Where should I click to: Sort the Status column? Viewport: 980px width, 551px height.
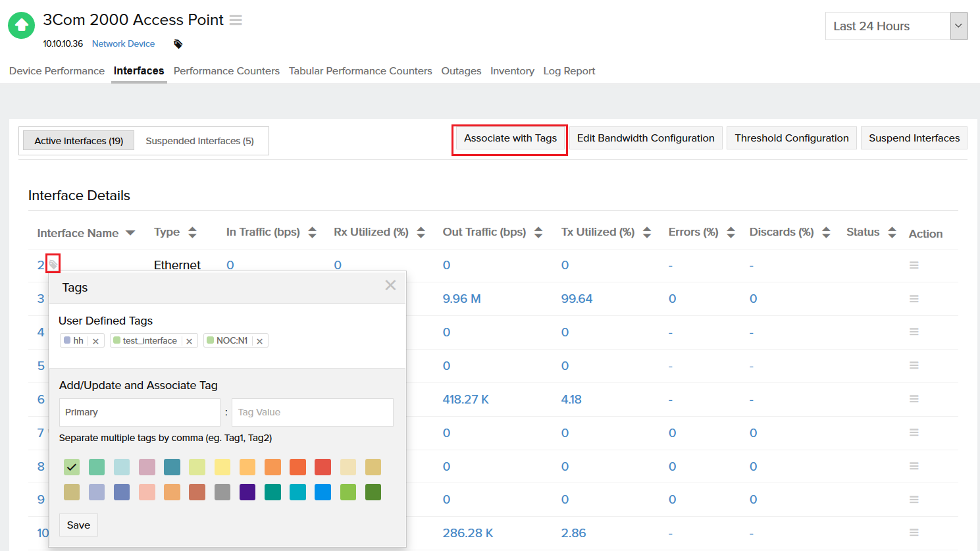click(892, 232)
